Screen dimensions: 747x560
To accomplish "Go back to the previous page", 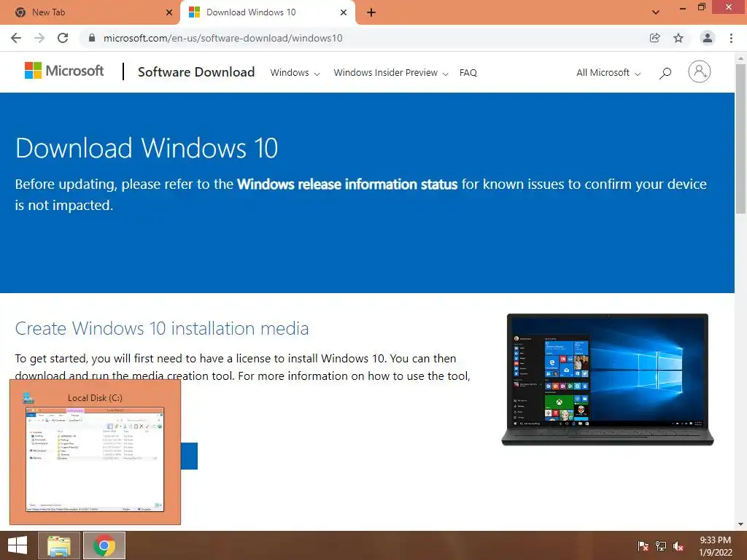I will tap(16, 38).
